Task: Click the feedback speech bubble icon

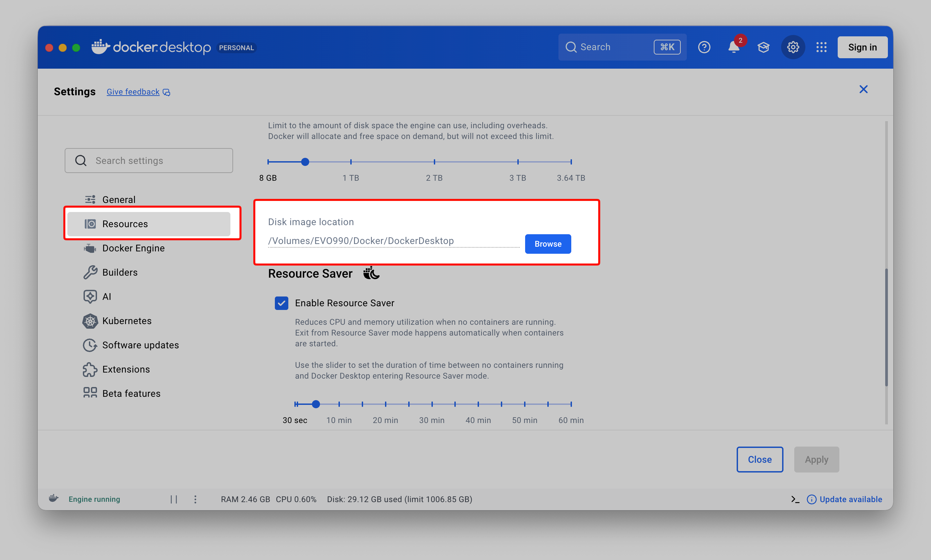Action: [x=166, y=93]
